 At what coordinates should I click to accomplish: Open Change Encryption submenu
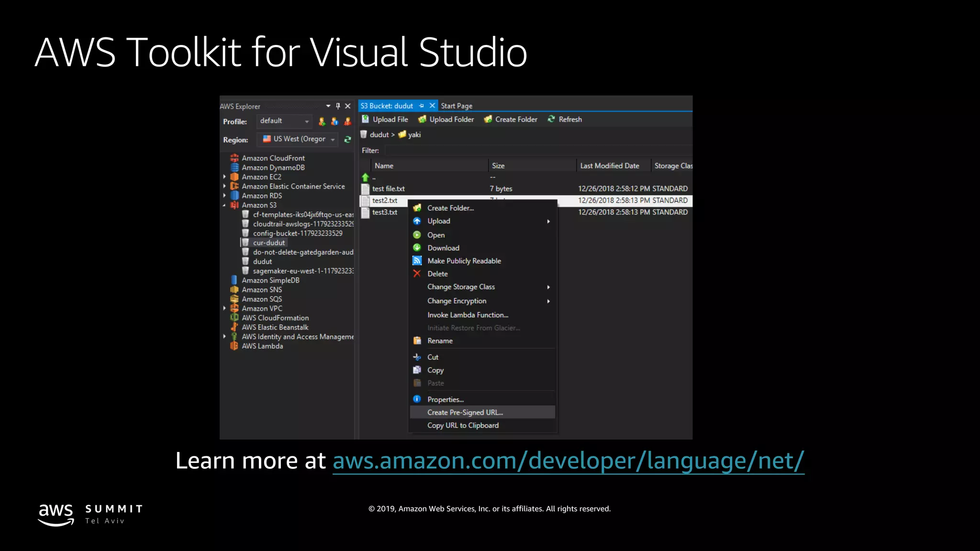pos(483,301)
